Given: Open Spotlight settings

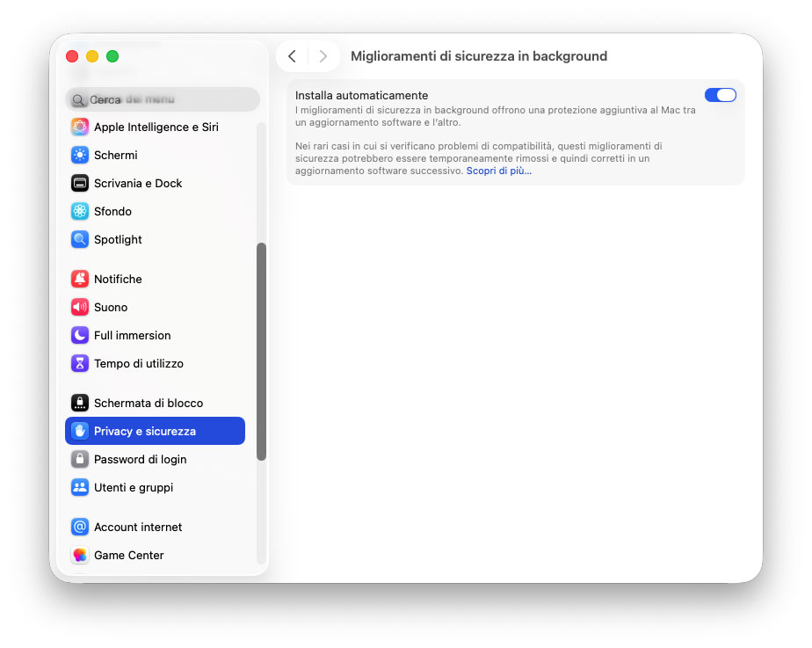Looking at the screenshot, I should [123, 239].
